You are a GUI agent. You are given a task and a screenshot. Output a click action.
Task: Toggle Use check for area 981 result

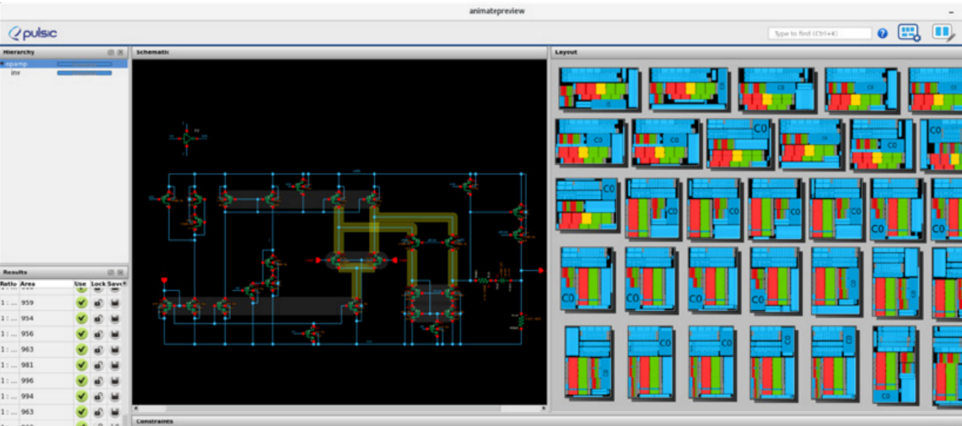[82, 365]
